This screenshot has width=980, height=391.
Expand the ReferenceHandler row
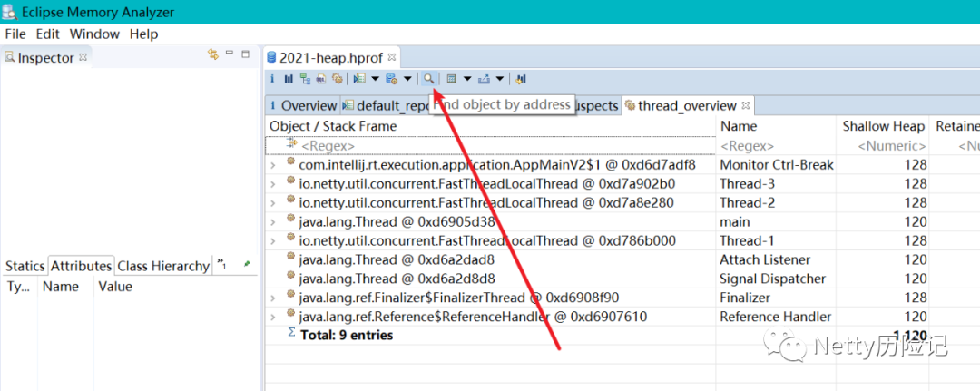(x=272, y=317)
